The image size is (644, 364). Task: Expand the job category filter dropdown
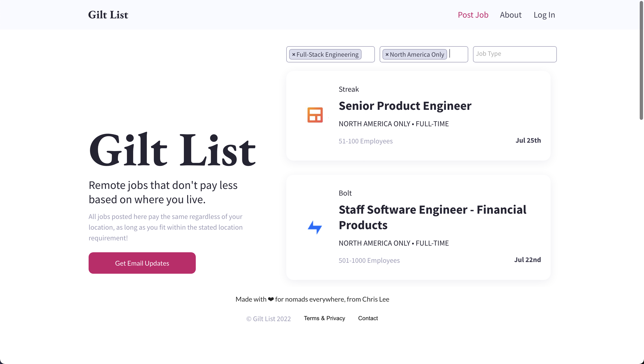[331, 54]
